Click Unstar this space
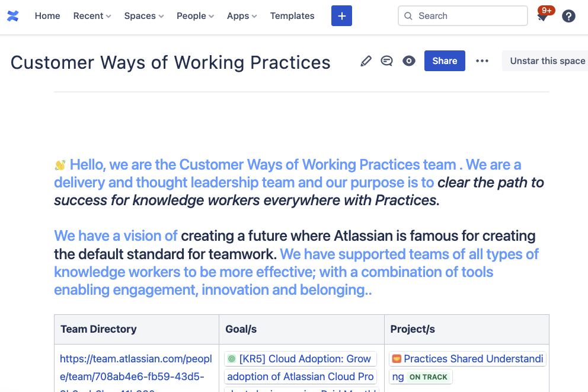 point(547,60)
